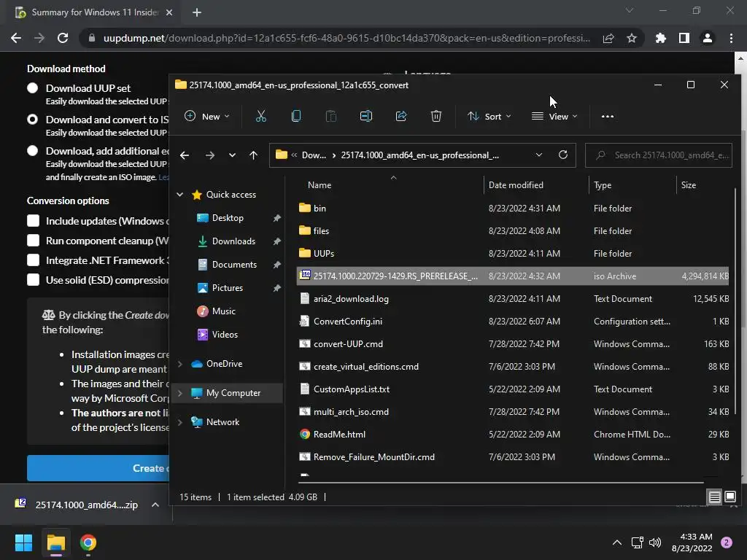
Task: Open a new Chrome tab
Action: click(x=197, y=12)
